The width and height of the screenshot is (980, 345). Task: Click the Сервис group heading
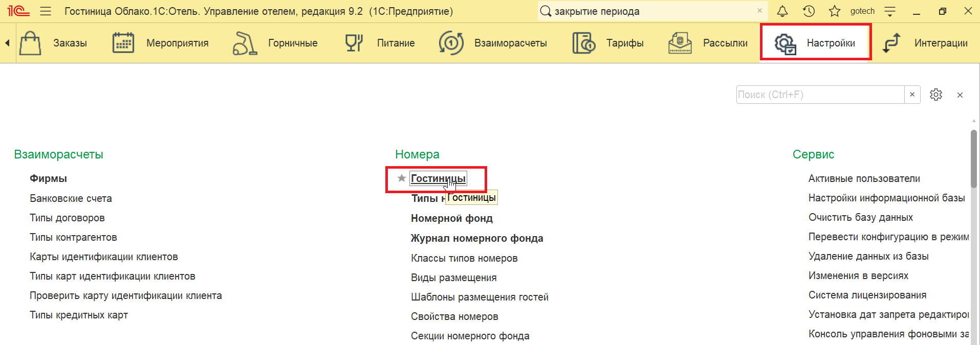[x=813, y=154]
